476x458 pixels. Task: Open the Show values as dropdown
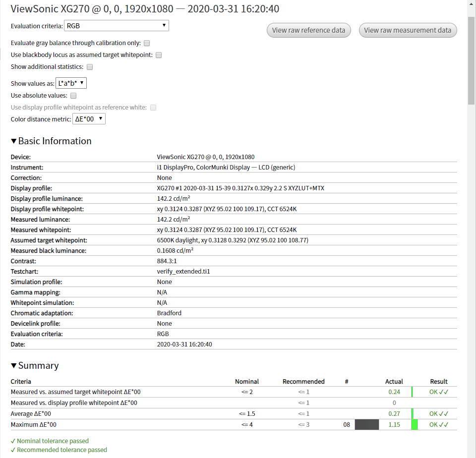tap(71, 83)
